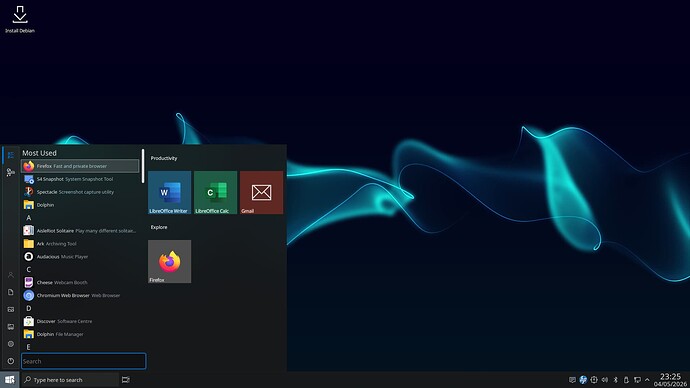Open S4 Snapshot system snapshot tool

(x=80, y=179)
